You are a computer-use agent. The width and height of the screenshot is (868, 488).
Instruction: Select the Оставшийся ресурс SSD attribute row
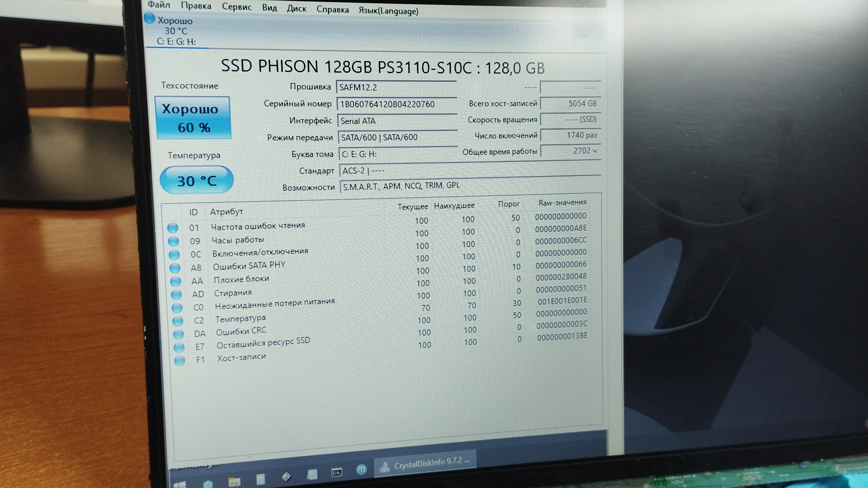click(263, 343)
